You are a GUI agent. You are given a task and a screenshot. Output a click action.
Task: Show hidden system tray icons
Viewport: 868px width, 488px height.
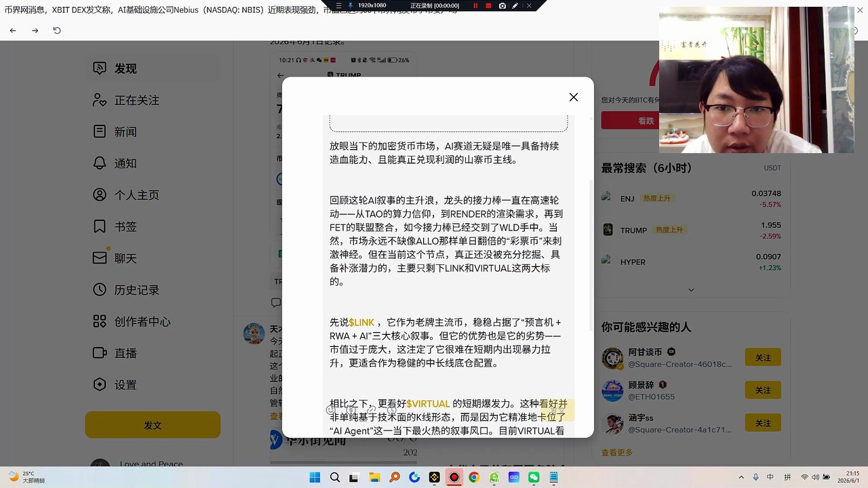tap(740, 478)
